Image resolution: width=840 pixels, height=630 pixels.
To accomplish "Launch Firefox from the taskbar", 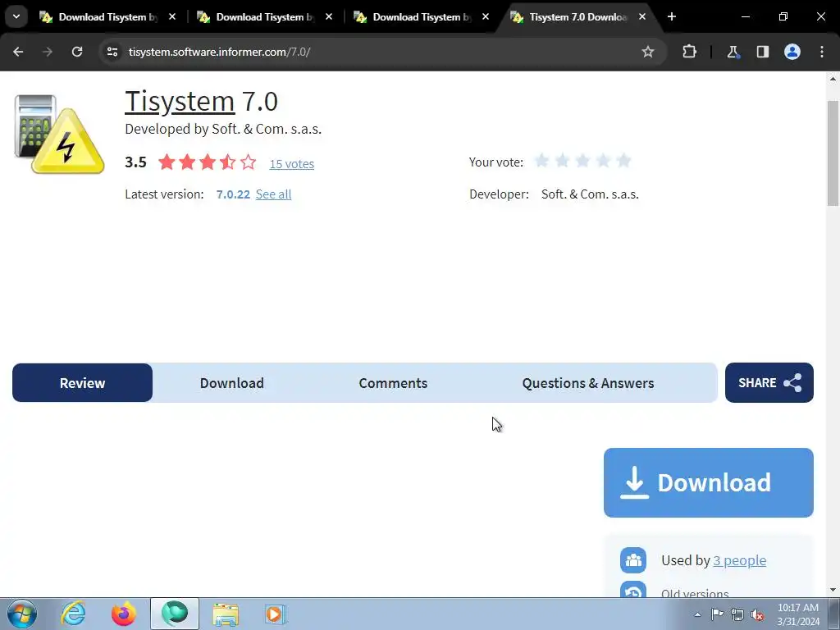I will coord(124,614).
